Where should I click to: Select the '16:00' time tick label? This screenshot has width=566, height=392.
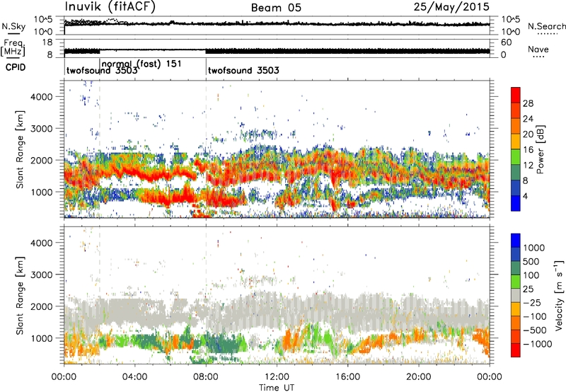347,377
